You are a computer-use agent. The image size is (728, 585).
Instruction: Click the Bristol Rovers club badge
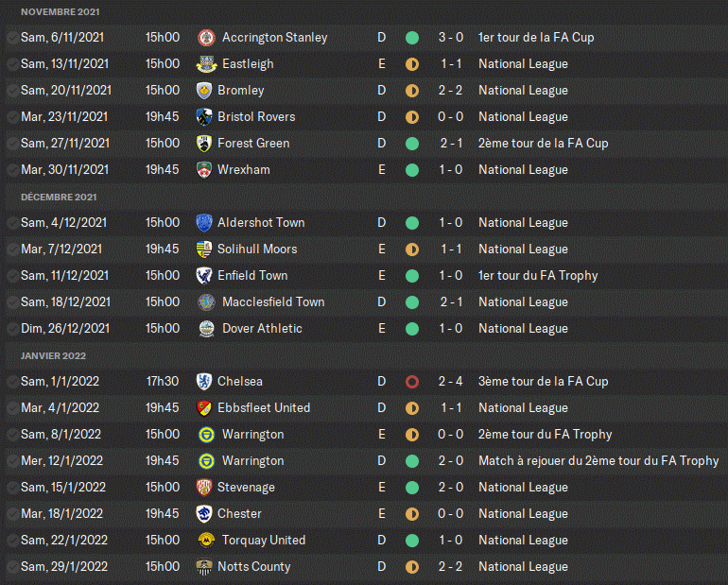pyautogui.click(x=204, y=117)
